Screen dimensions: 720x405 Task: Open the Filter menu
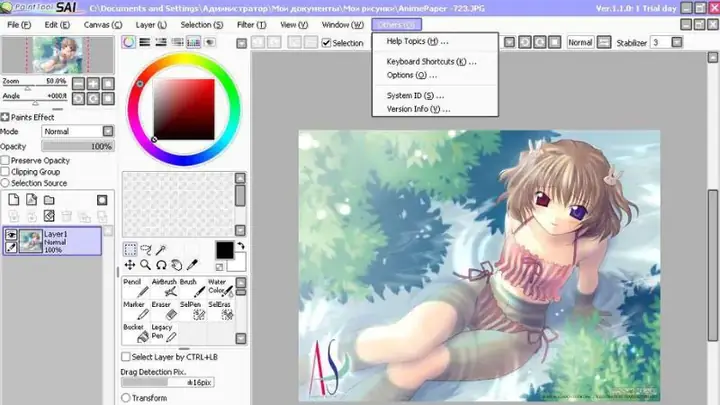coord(252,25)
